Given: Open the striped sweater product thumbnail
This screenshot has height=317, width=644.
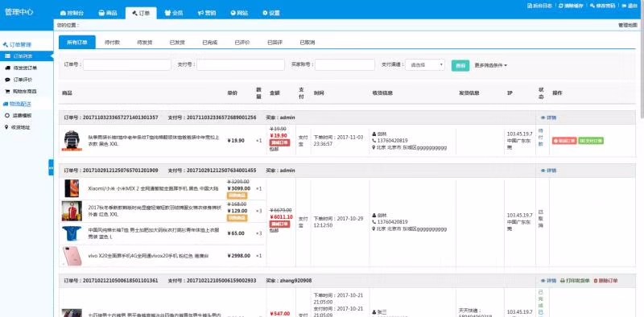Looking at the screenshot, I should [x=72, y=141].
